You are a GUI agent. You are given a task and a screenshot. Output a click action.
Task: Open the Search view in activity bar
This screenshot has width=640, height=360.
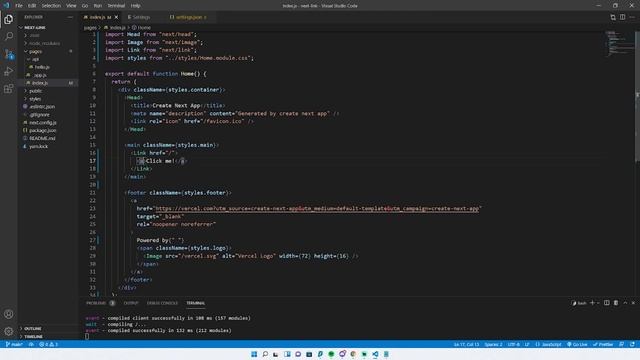coord(9,36)
